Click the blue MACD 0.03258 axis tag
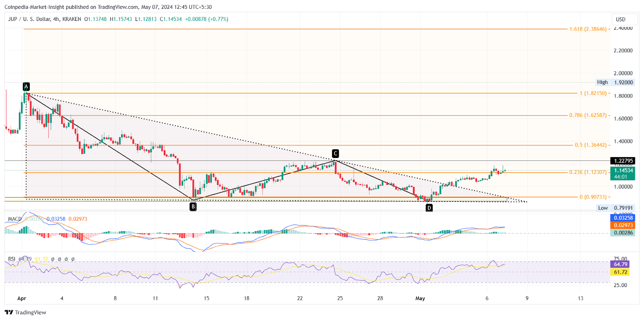This screenshot has width=644, height=320. coord(623,218)
